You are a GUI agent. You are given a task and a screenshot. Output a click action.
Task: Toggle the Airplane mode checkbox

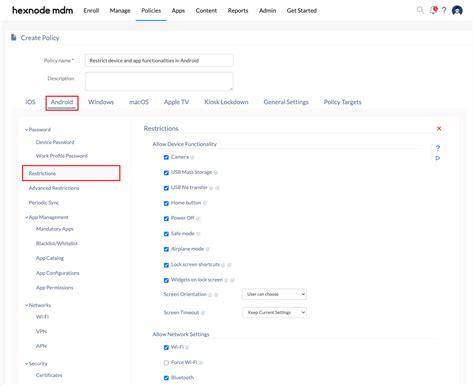pos(166,249)
